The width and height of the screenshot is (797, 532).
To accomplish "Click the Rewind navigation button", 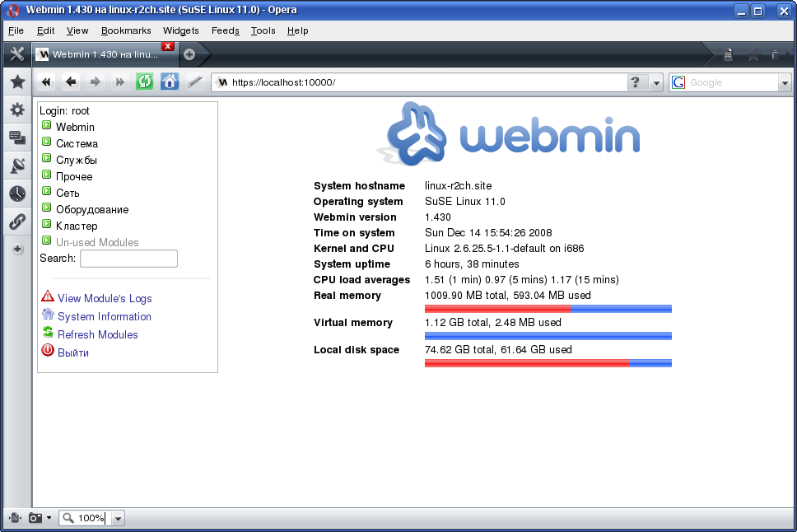I will coord(46,82).
